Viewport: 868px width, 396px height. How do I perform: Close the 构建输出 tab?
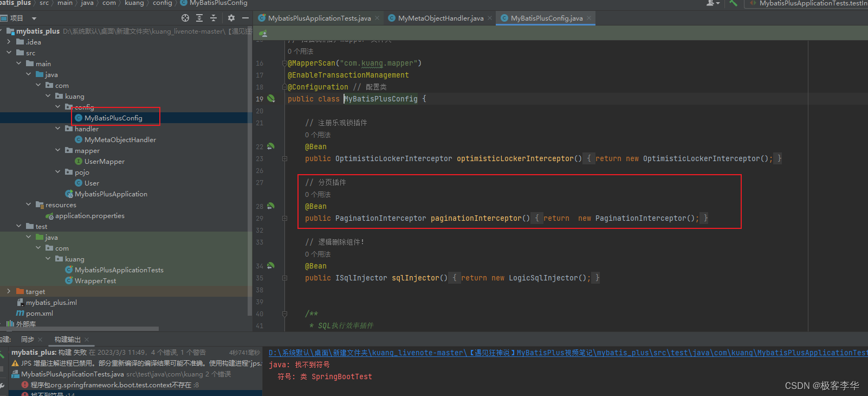tap(87, 340)
